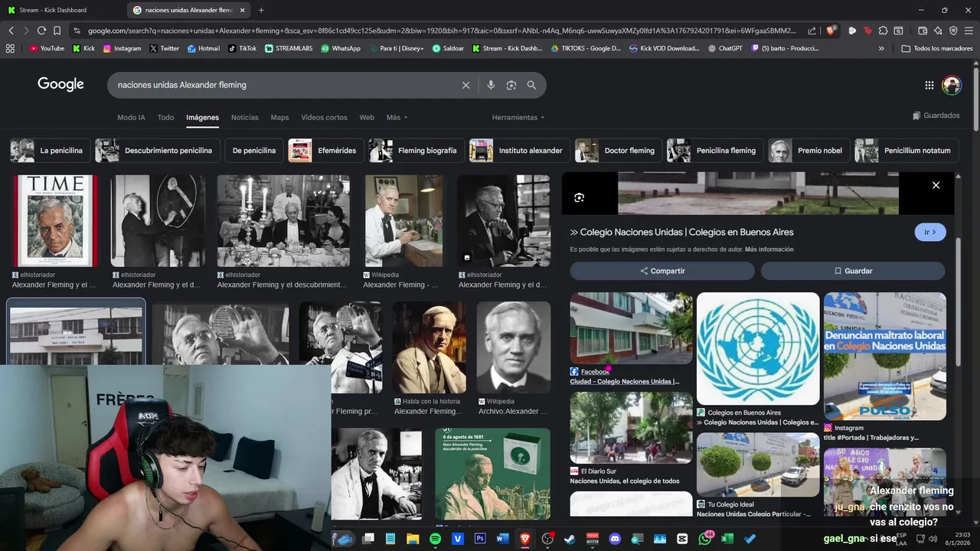The height and width of the screenshot is (551, 980).
Task: Open the browser hamburger menu
Action: point(968,31)
